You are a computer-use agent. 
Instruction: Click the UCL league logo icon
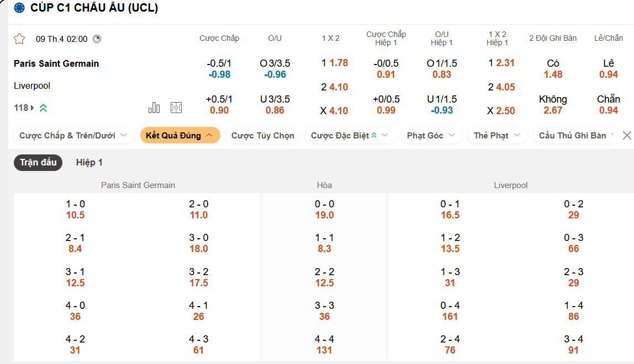click(x=19, y=8)
